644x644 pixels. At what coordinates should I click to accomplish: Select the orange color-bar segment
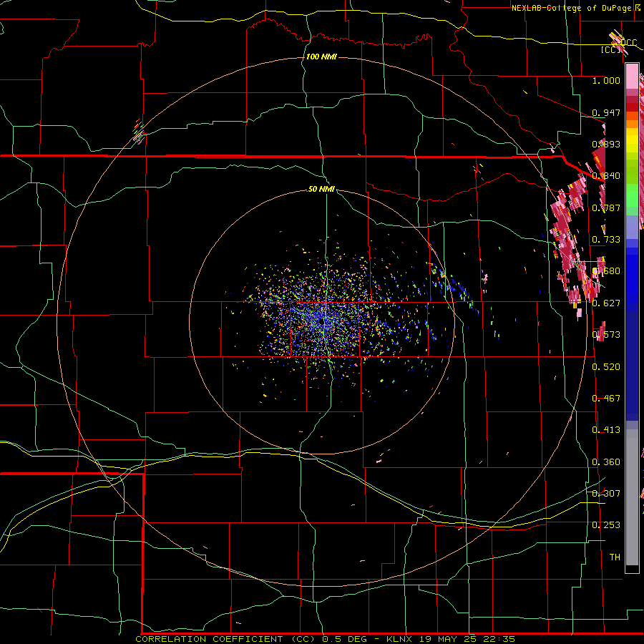(x=632, y=124)
